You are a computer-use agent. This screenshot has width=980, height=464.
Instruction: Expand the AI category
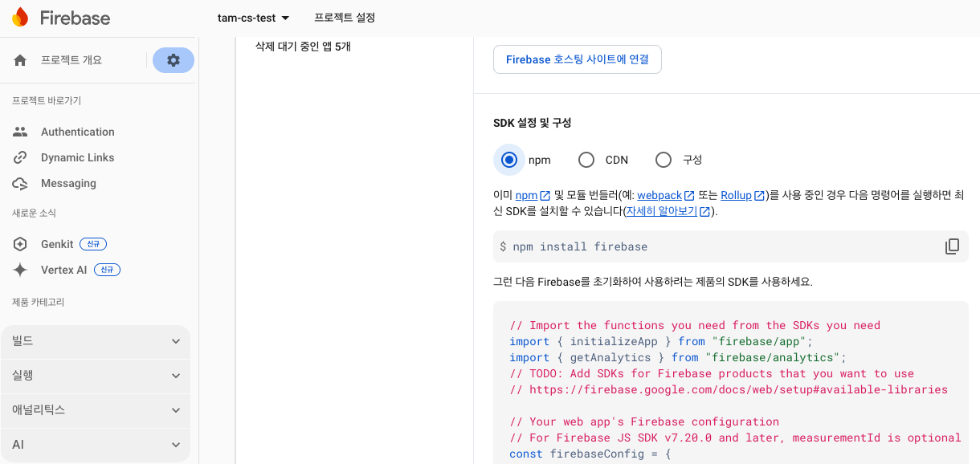[96, 445]
